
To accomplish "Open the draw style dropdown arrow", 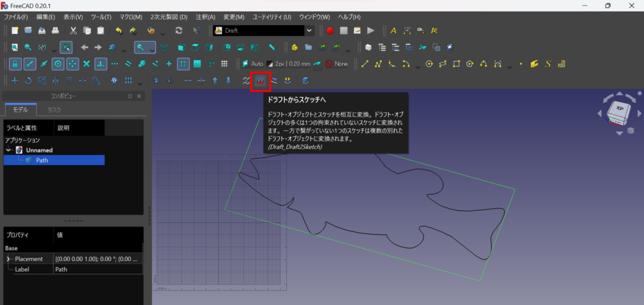I will click(x=54, y=50).
